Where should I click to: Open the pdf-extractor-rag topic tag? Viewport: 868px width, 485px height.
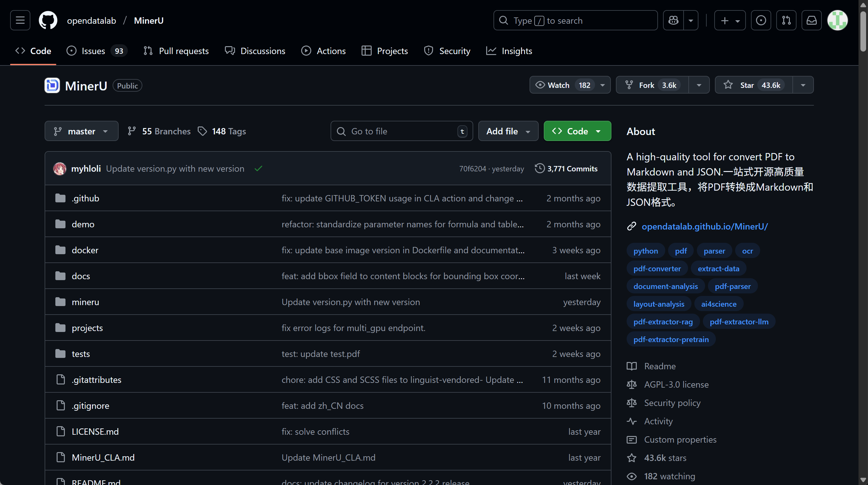click(663, 322)
